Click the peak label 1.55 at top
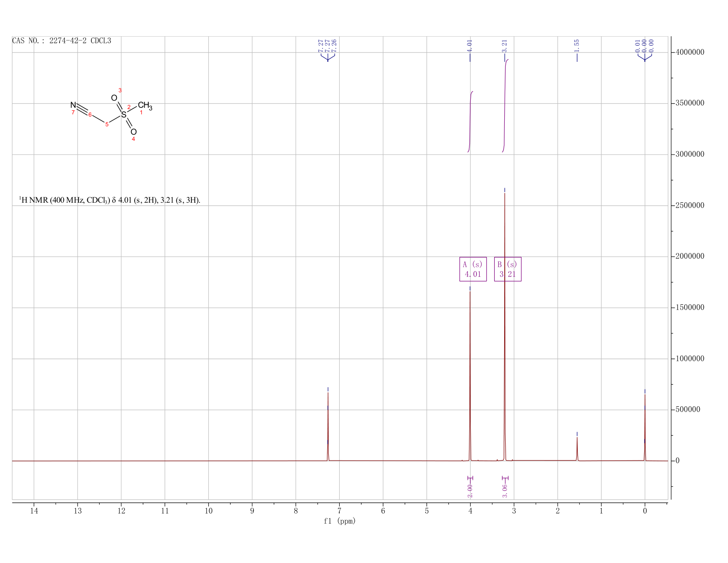 [x=577, y=45]
